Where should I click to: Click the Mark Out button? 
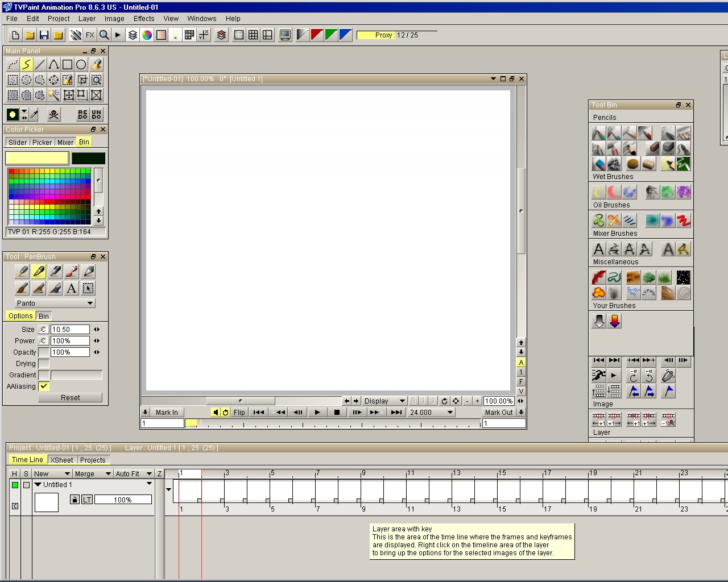(499, 413)
